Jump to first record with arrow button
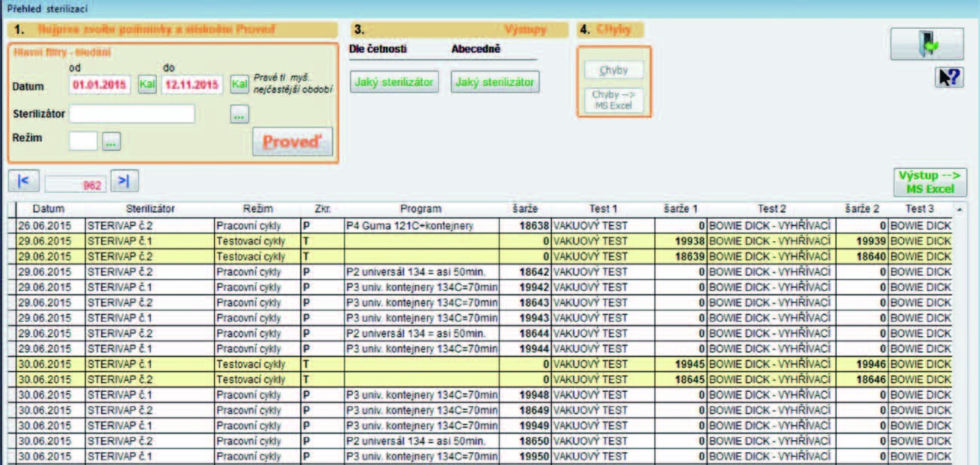 [x=23, y=182]
